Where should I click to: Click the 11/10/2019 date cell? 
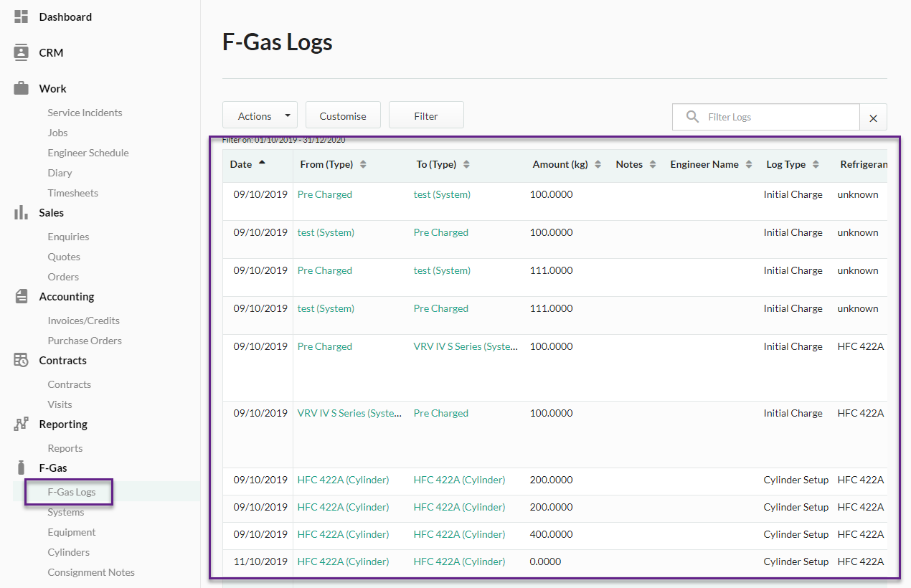[x=260, y=561]
